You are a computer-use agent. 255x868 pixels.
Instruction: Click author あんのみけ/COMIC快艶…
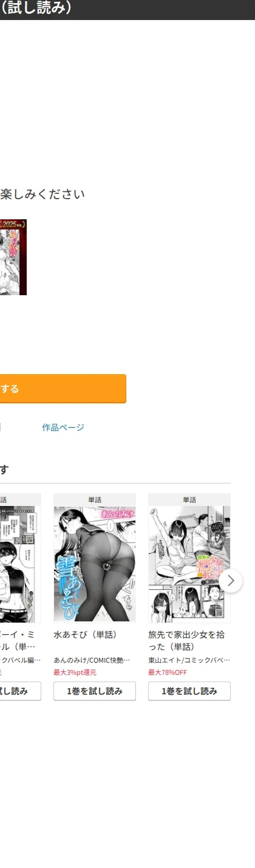coord(92,660)
